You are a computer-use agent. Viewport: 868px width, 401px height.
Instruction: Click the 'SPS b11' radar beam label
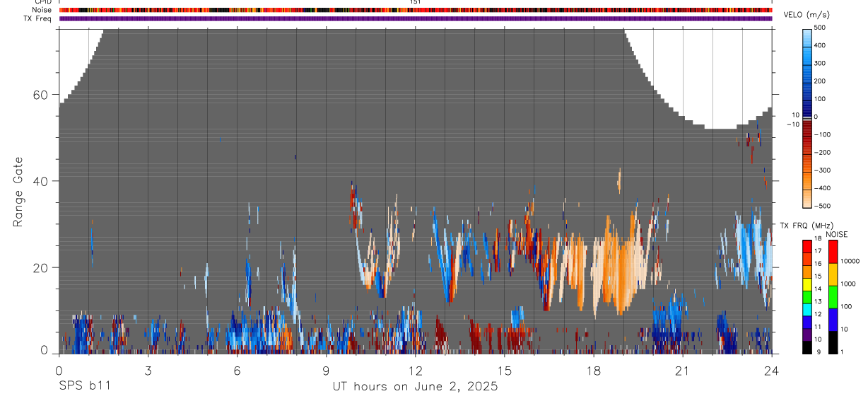(x=83, y=387)
